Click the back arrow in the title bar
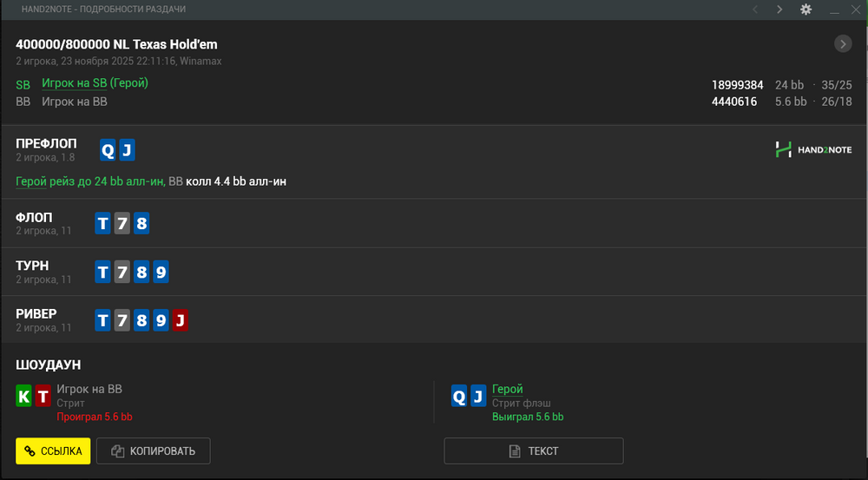 [x=755, y=10]
